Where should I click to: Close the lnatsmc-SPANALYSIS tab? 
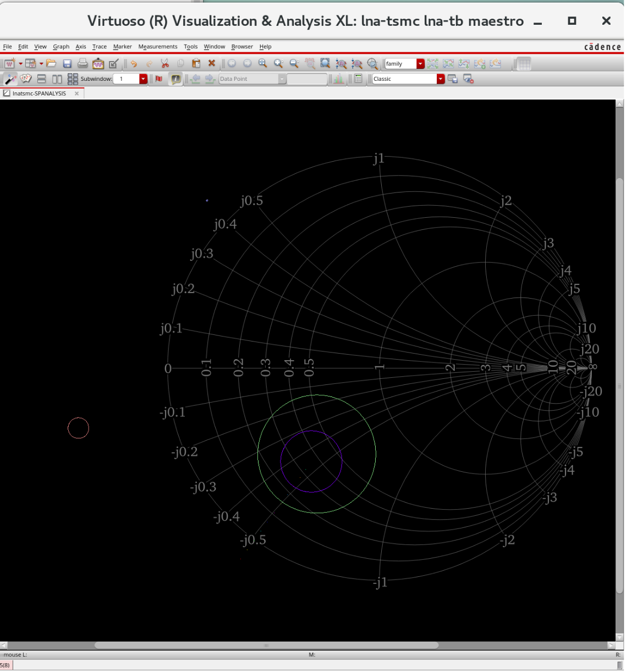point(77,93)
